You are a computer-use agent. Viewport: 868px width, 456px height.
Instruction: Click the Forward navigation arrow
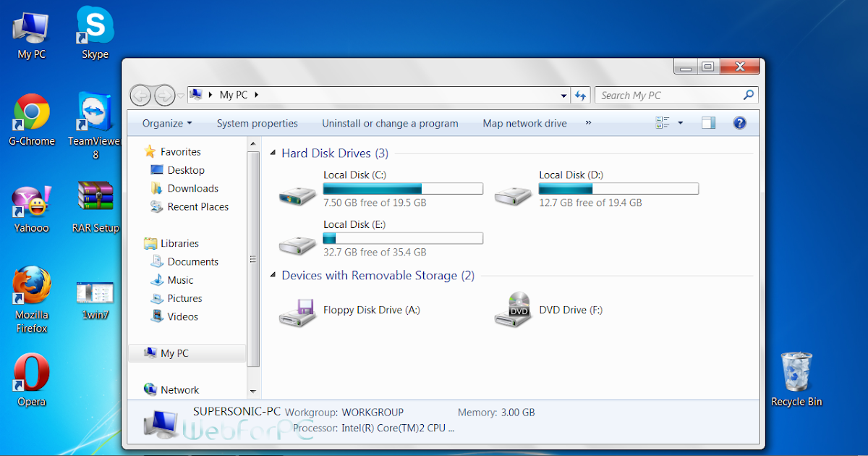[x=165, y=95]
